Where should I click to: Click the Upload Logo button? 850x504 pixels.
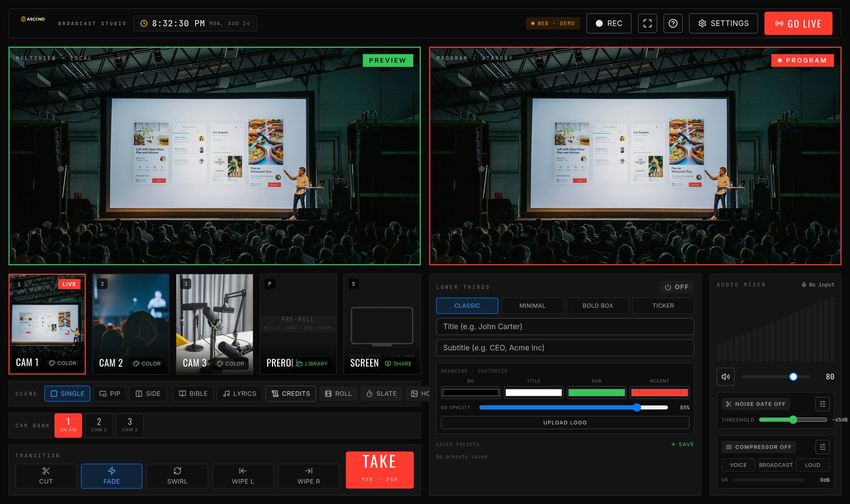[x=565, y=422]
